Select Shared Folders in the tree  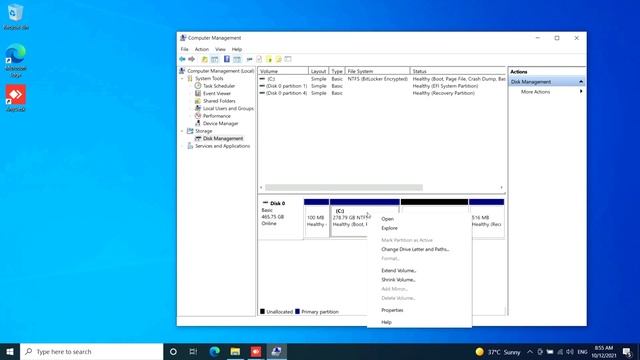[x=219, y=101]
